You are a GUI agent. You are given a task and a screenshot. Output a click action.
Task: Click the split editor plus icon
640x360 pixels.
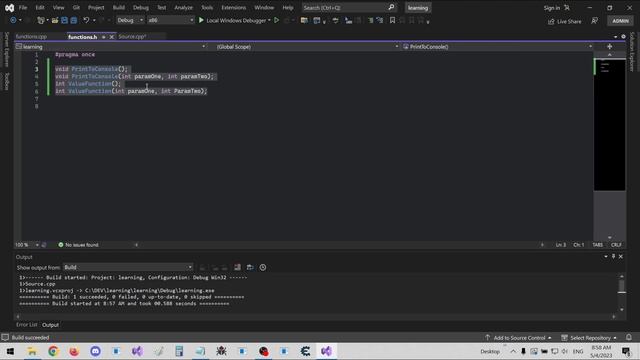[x=609, y=47]
